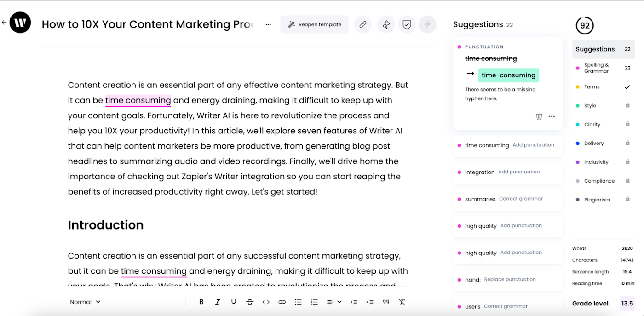Expand the 'integration Add punctuation' suggestion
Image resolution: width=644 pixels, height=316 pixels.
click(508, 172)
